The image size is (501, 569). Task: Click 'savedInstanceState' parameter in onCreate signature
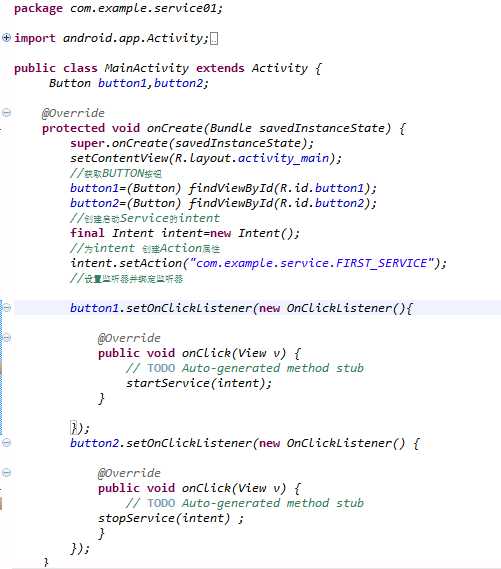tap(322, 128)
